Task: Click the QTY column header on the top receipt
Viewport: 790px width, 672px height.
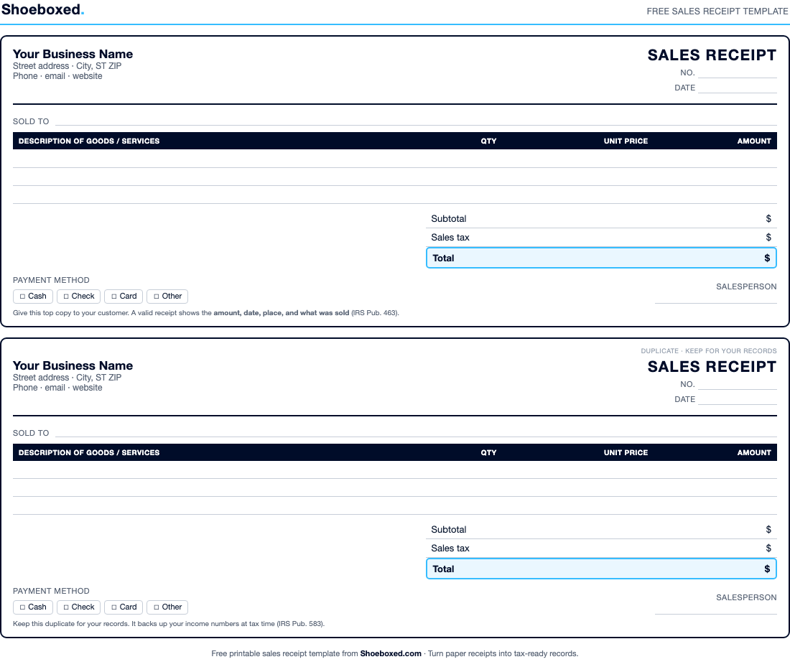Action: [488, 141]
